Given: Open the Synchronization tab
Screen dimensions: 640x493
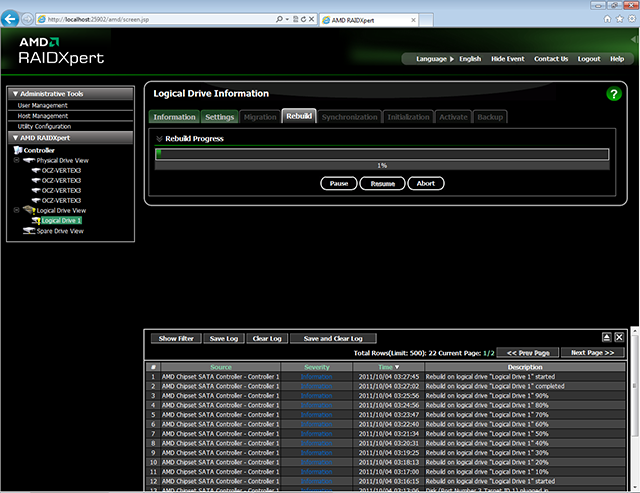Looking at the screenshot, I should click(x=349, y=117).
